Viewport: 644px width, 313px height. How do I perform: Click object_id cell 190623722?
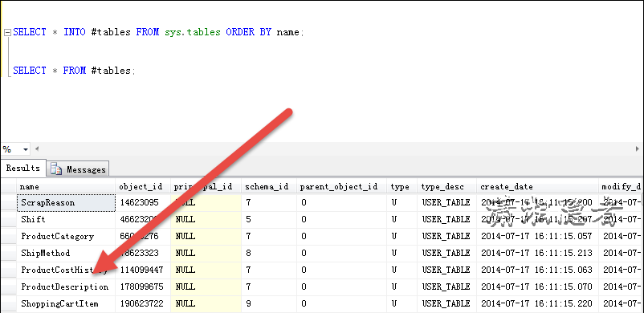[x=143, y=304]
